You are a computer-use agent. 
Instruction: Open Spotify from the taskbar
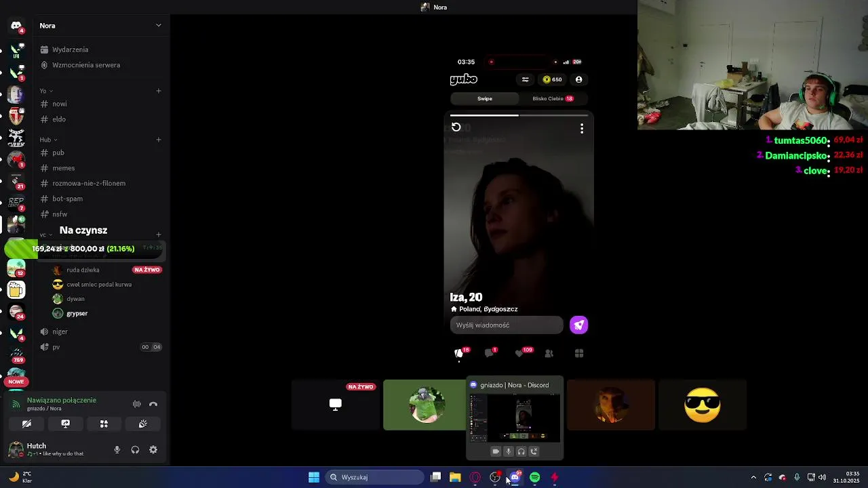pos(535,478)
